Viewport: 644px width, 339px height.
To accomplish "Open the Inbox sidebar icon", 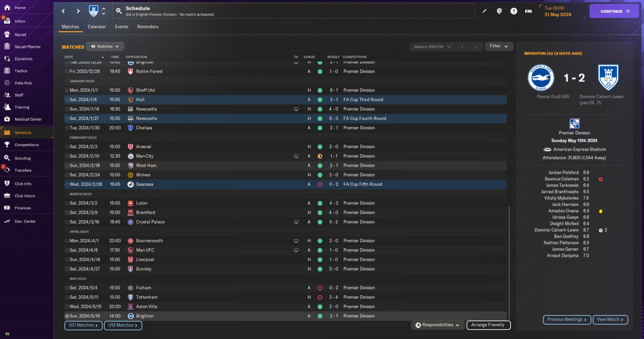I will point(7,21).
